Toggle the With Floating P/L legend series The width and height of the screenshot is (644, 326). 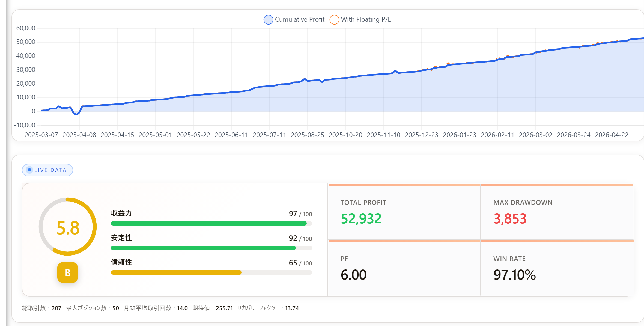[x=360, y=19]
